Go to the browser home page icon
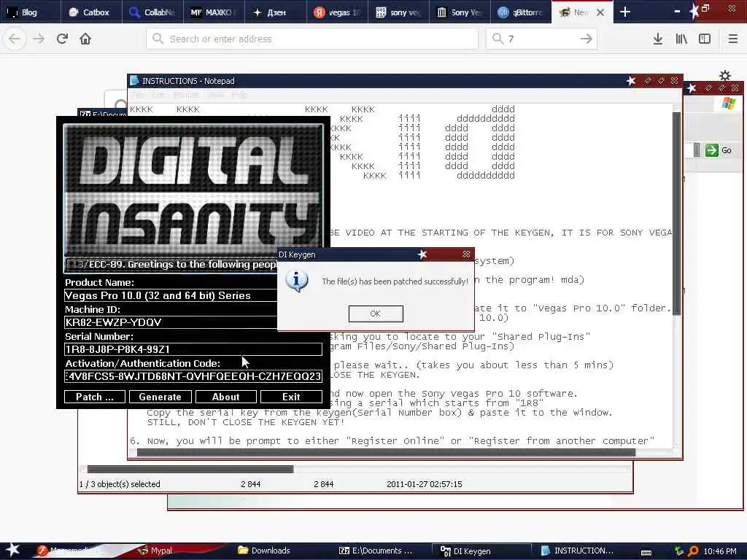747x560 pixels. coord(85,39)
